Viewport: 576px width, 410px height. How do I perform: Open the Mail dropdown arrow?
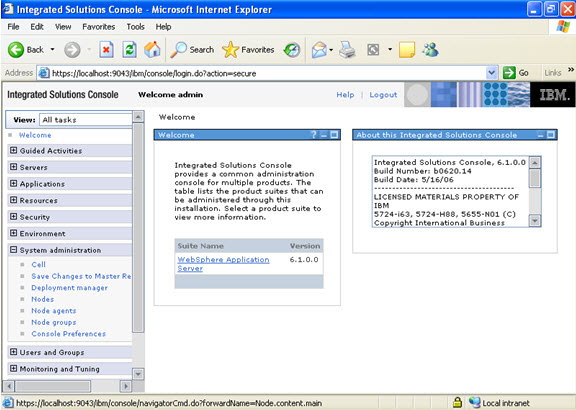[x=331, y=50]
